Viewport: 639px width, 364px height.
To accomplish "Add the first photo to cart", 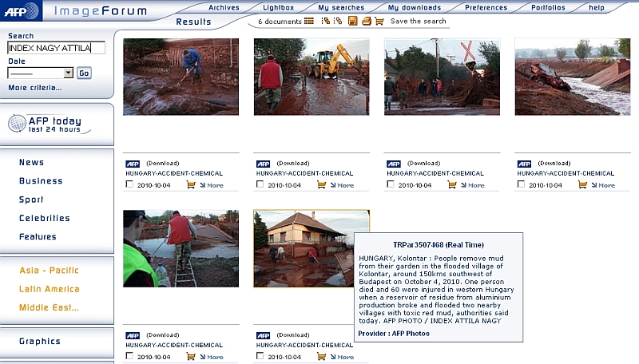I will tap(191, 185).
